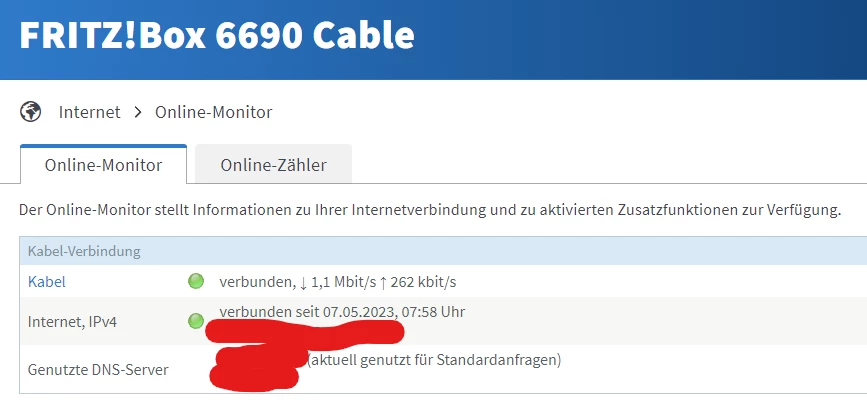Click the redacted IP address under Internet, IPv4

[x=306, y=332]
